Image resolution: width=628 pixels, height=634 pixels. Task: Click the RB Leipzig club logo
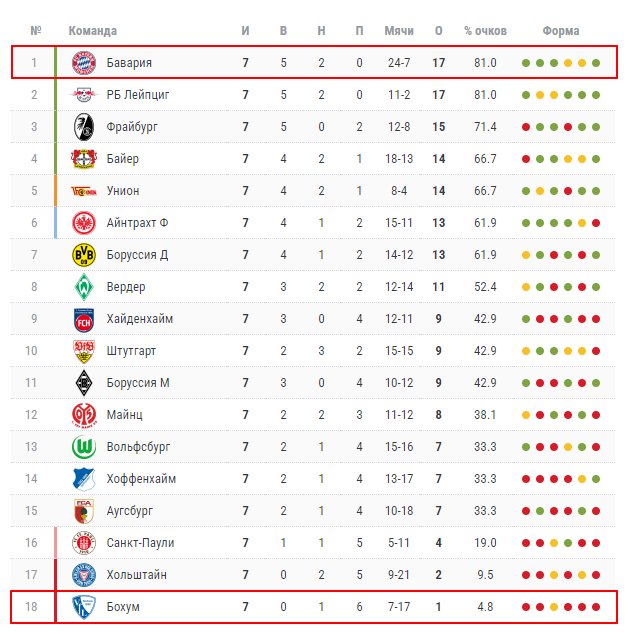point(83,95)
